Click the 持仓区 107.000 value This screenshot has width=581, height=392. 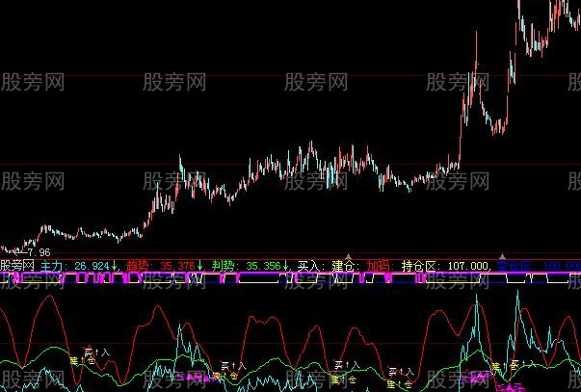(445, 266)
